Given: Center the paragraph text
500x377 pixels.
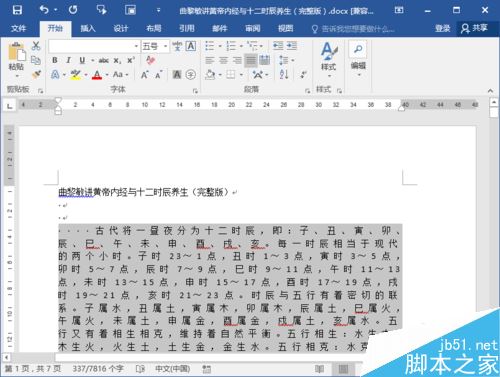Looking at the screenshot, I should 223,60.
